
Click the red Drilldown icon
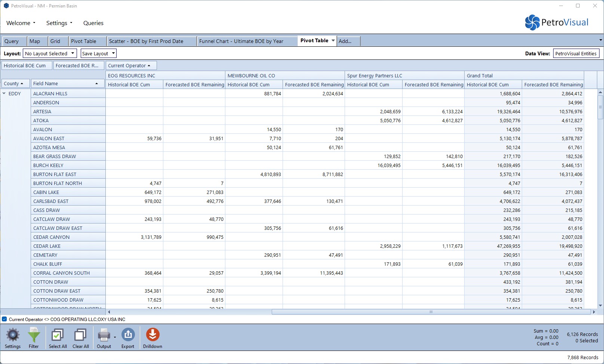(x=152, y=335)
